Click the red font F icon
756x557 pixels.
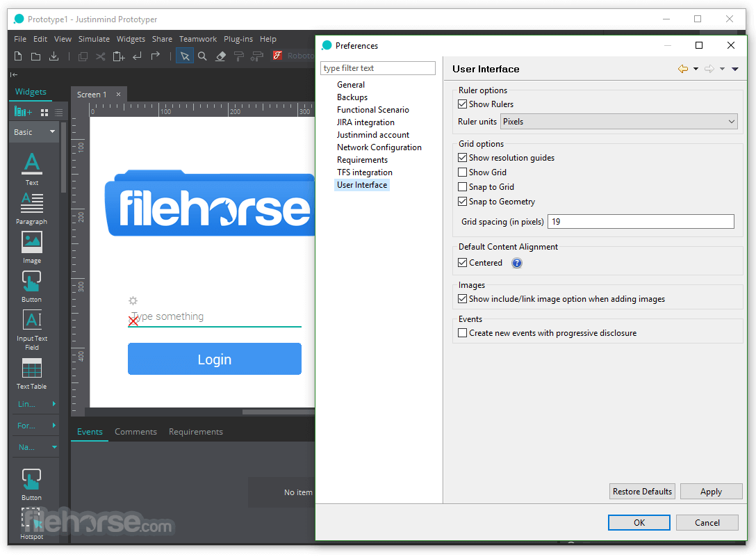(x=277, y=56)
